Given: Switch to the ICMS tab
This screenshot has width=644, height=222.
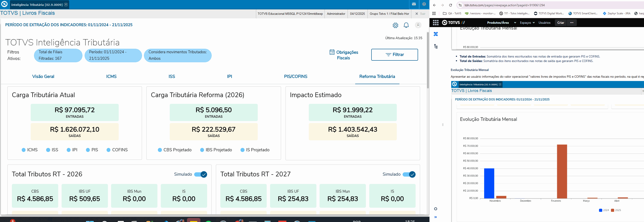Looking at the screenshot, I should click(x=111, y=76).
